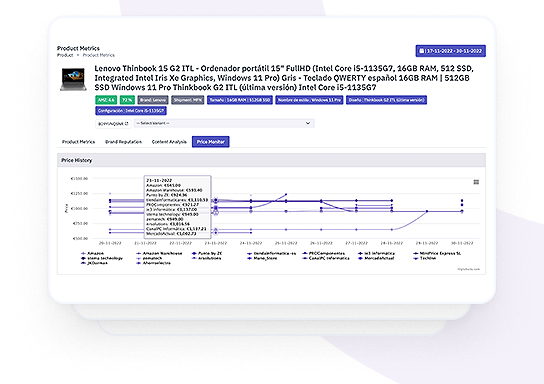Image resolution: width=544 pixels, height=384 pixels.
Task: Expand the Select variant dropdown
Action: (224, 123)
